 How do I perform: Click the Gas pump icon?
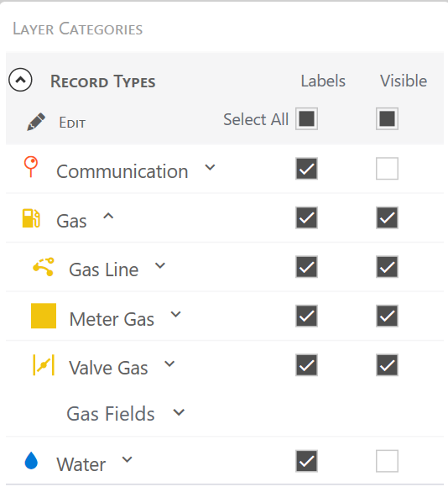pos(31,217)
